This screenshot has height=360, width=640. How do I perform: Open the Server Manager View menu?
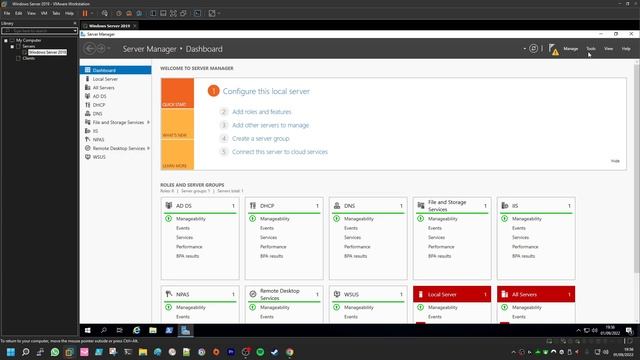608,49
